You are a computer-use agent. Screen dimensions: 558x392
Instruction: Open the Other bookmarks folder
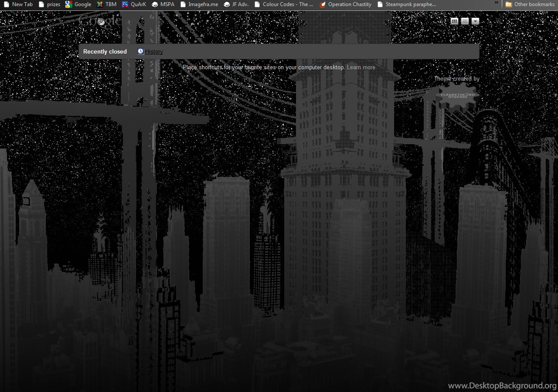coord(530,4)
